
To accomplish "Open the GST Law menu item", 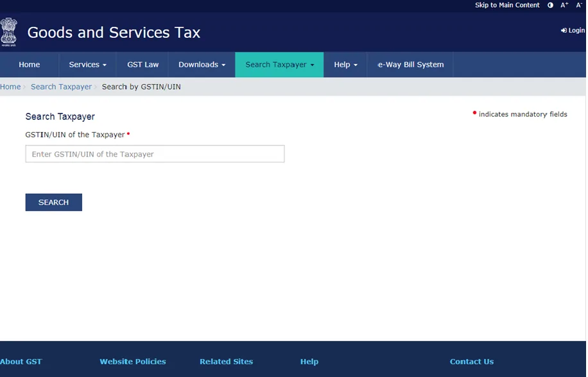I will click(x=143, y=64).
